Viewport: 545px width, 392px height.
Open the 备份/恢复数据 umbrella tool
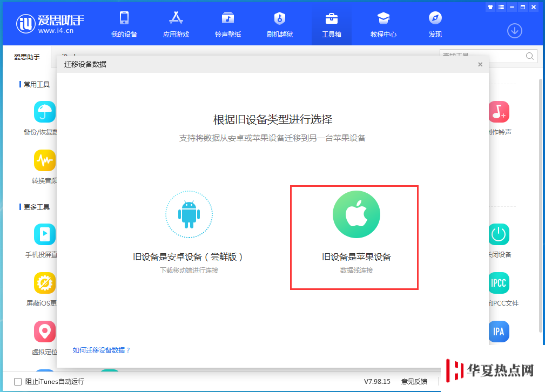44,112
